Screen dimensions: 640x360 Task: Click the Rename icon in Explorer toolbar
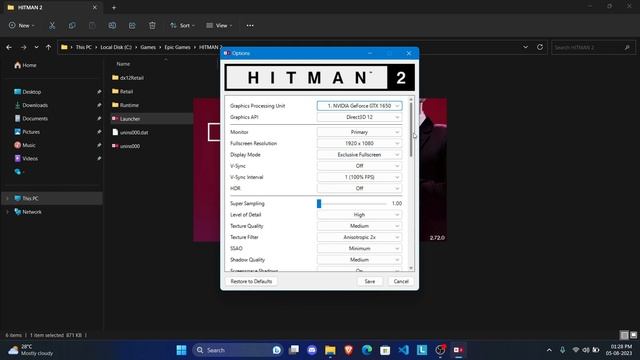112,25
